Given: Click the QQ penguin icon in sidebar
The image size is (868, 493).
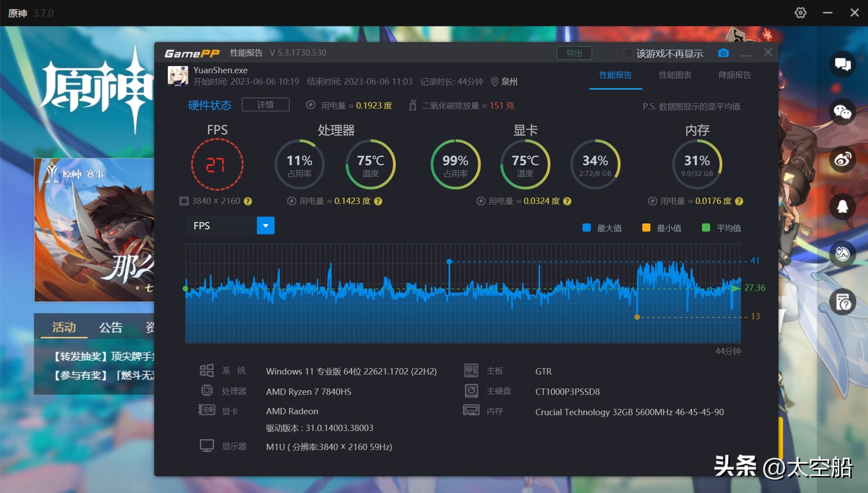Looking at the screenshot, I should point(842,207).
